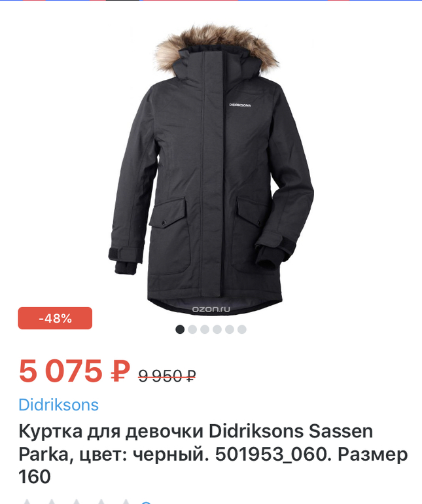The height and width of the screenshot is (504, 422).
Task: Click the crossed-out 9 950 ₽ old price
Action: 167,376
